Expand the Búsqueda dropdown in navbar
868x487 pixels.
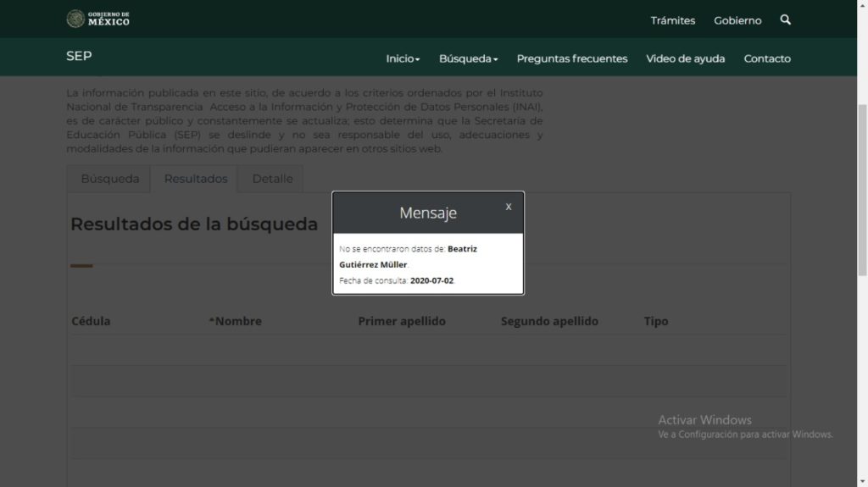468,58
